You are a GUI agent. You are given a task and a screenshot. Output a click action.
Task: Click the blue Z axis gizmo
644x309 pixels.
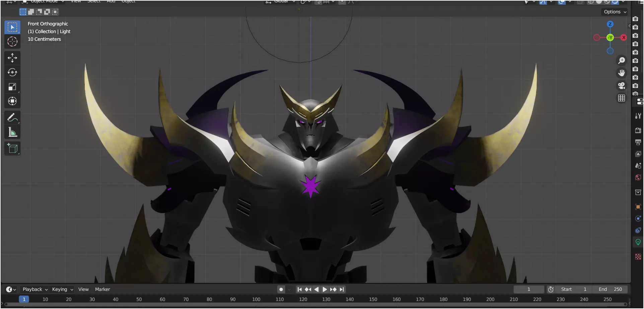coord(610,24)
